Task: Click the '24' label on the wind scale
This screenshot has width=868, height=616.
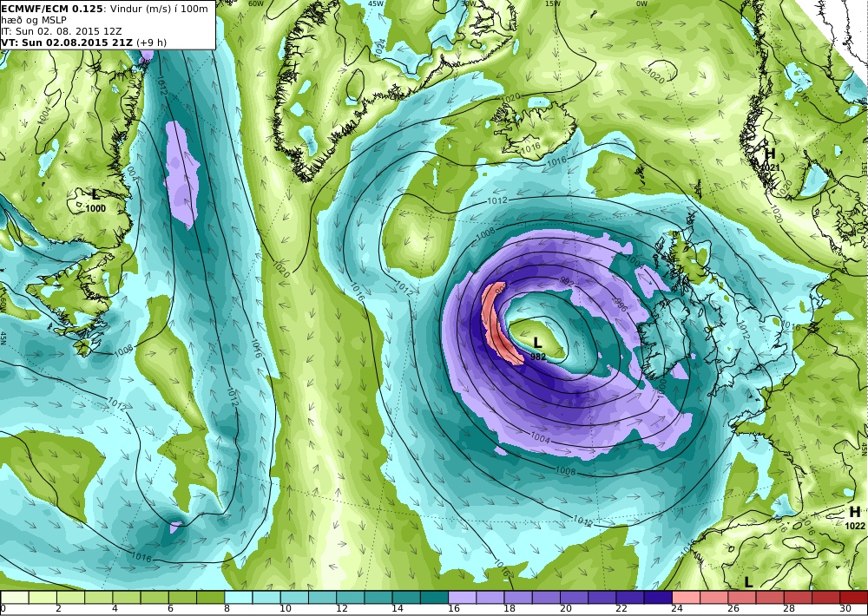Action: [678, 609]
